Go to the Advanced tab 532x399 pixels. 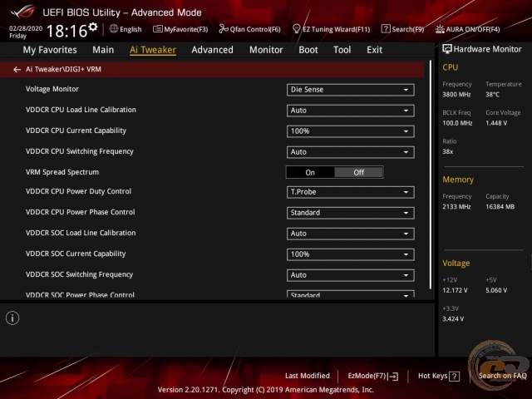[213, 50]
